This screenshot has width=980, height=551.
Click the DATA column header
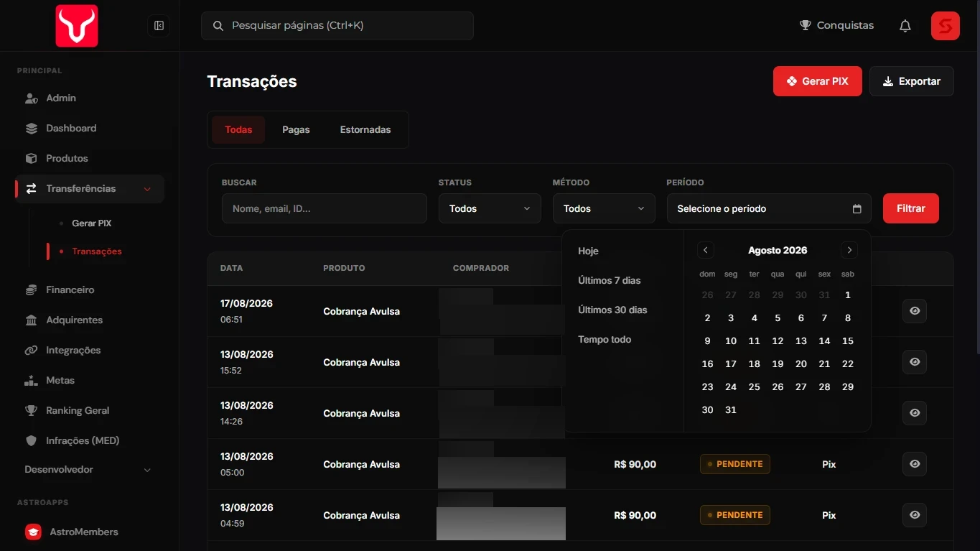[231, 268]
